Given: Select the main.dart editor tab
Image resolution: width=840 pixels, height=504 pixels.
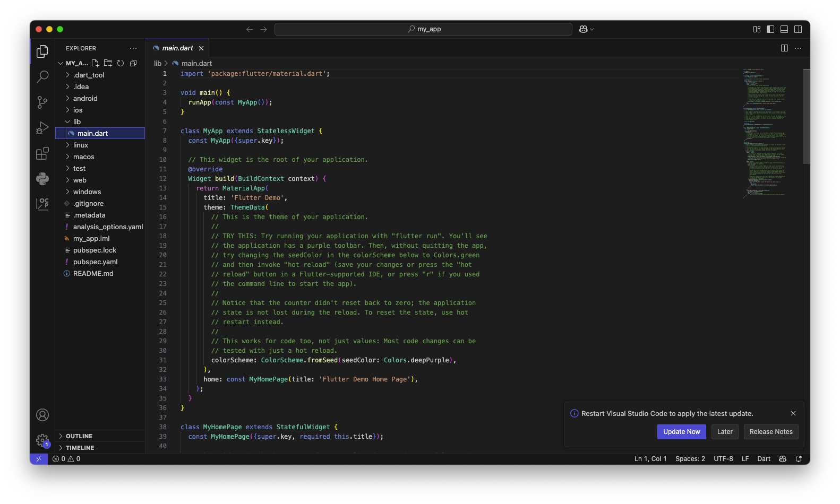Looking at the screenshot, I should point(177,48).
